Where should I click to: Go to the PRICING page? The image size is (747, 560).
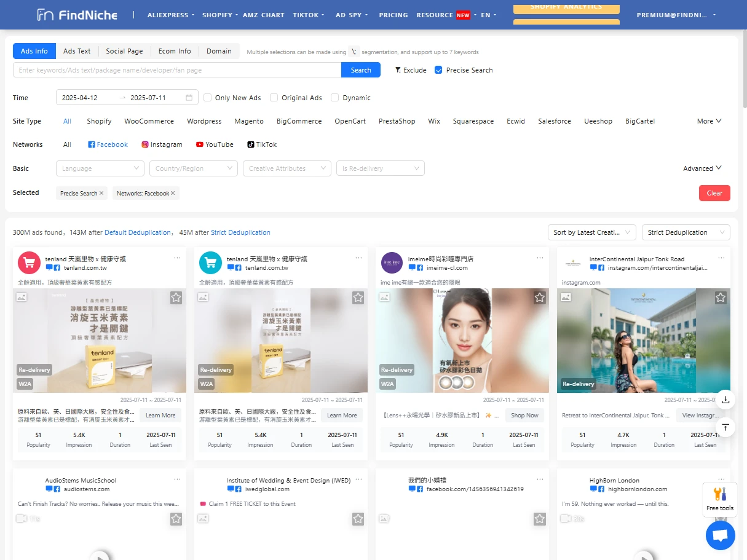(x=393, y=15)
